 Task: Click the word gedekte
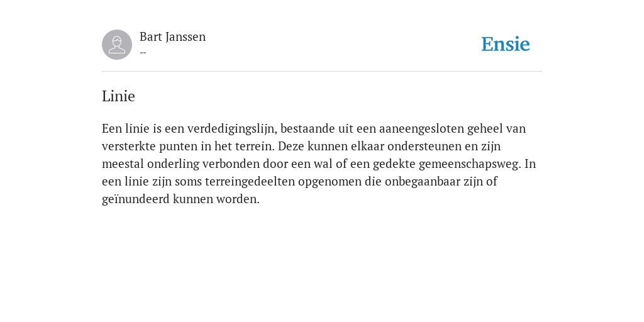point(394,164)
